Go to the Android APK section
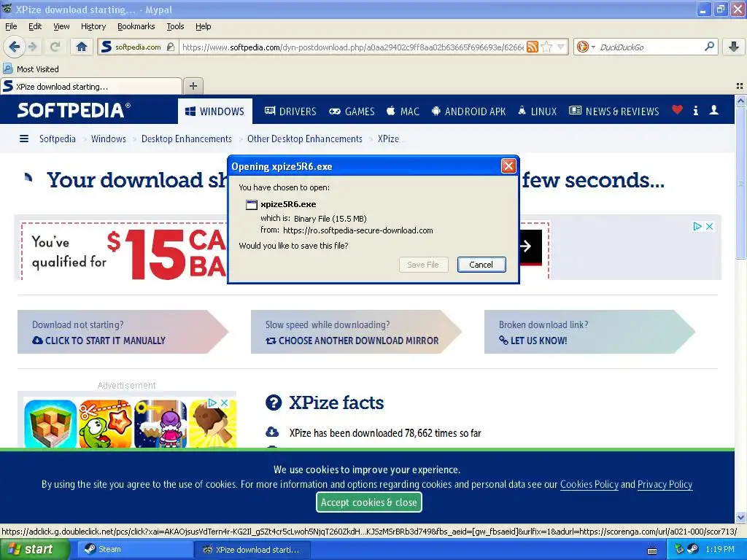The width and height of the screenshot is (747, 560). click(x=468, y=111)
